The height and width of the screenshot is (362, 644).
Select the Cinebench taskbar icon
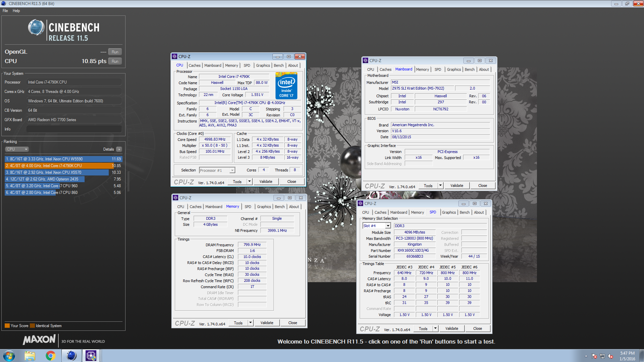click(x=71, y=356)
